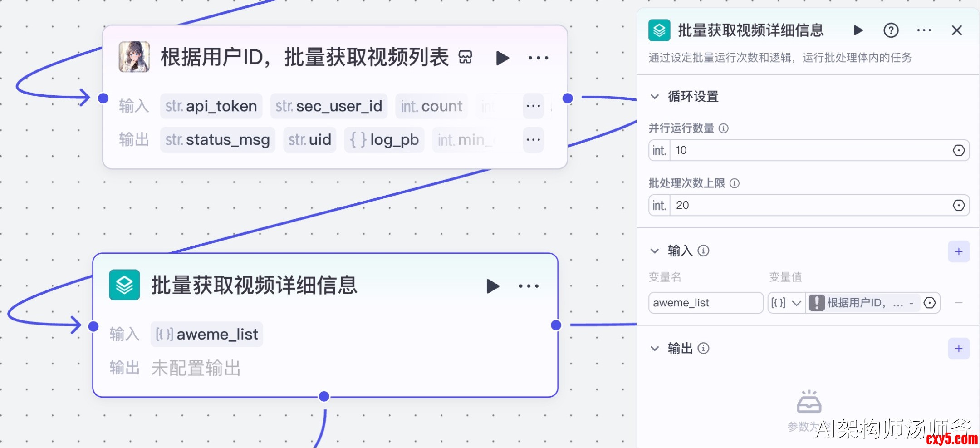Add a new input variable
This screenshot has height=448, width=980.
coord(959,251)
